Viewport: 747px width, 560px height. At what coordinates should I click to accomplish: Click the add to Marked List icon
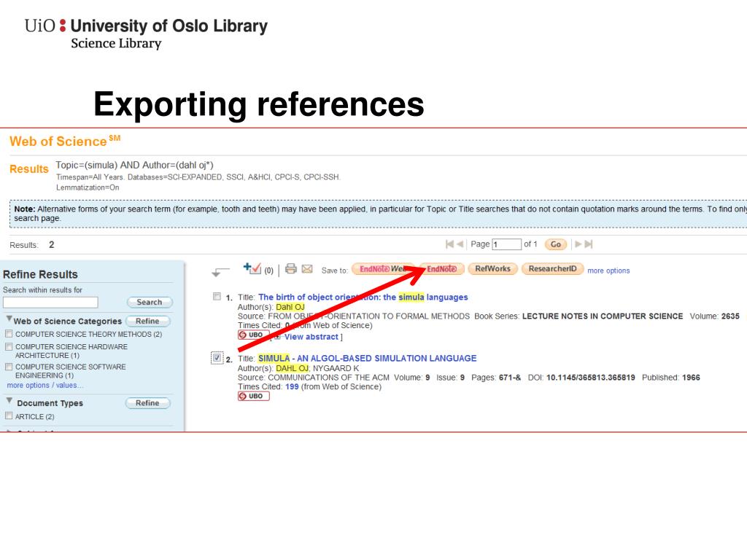point(252,268)
